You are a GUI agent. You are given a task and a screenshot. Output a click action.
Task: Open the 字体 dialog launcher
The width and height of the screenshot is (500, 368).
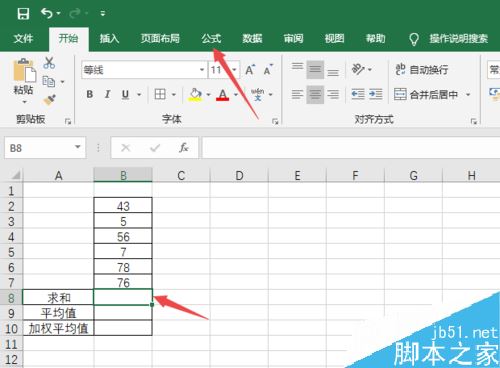pyautogui.click(x=275, y=122)
